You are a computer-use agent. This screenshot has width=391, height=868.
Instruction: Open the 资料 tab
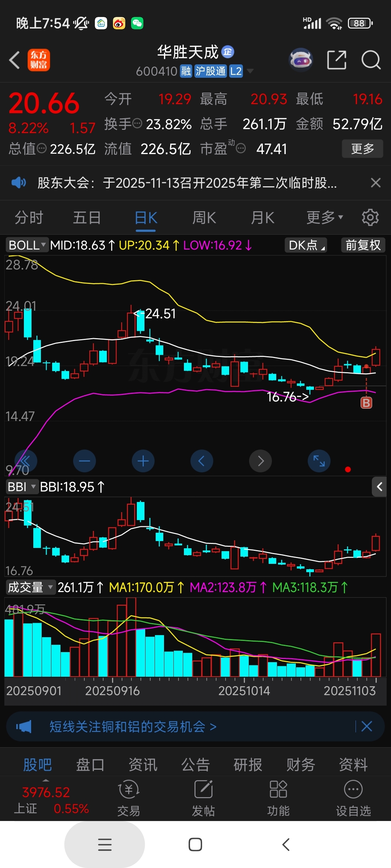353,765
